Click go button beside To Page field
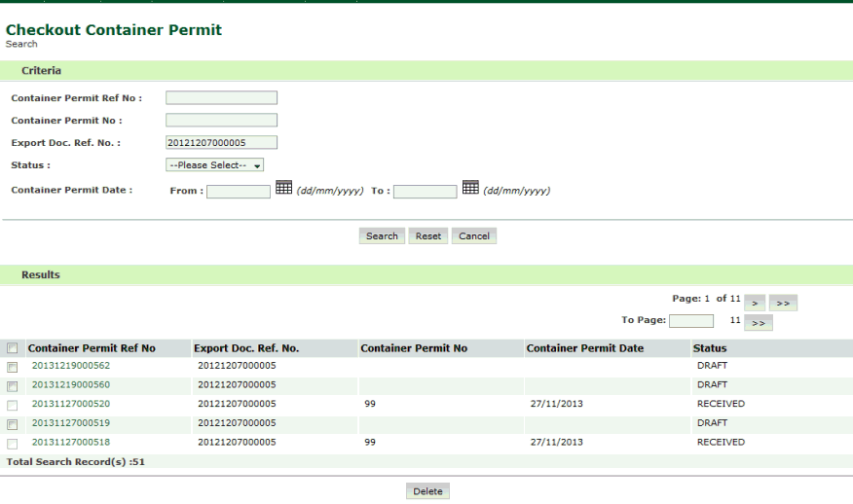 click(x=759, y=323)
